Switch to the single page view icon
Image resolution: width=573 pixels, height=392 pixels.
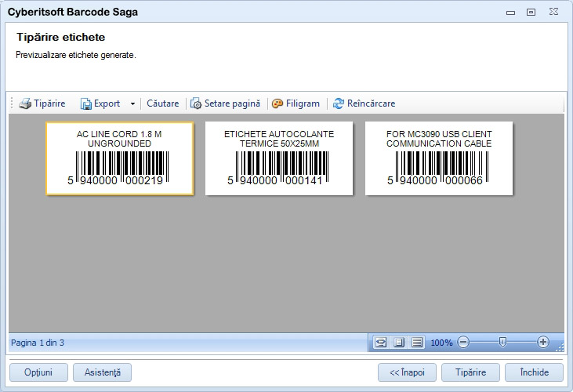(x=399, y=343)
